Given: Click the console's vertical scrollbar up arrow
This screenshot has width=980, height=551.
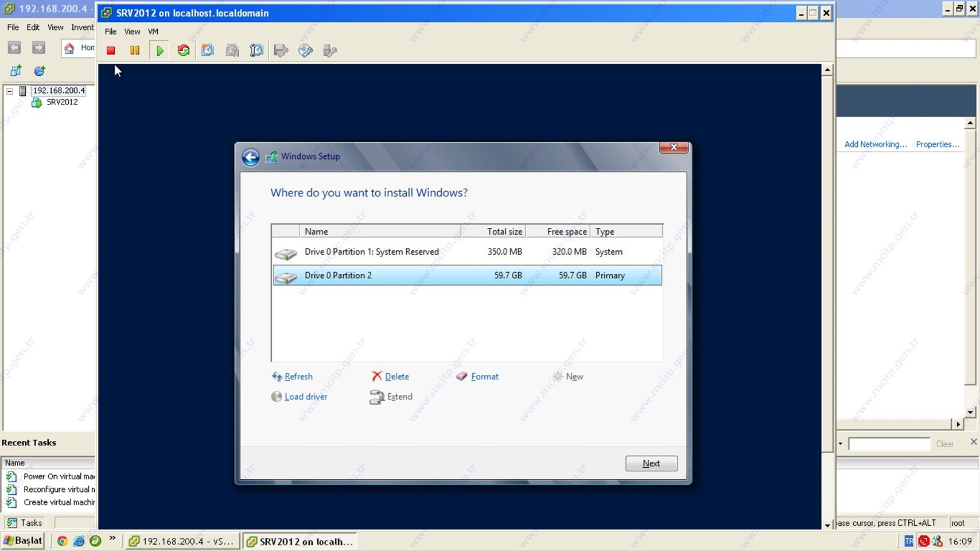Looking at the screenshot, I should coord(827,70).
